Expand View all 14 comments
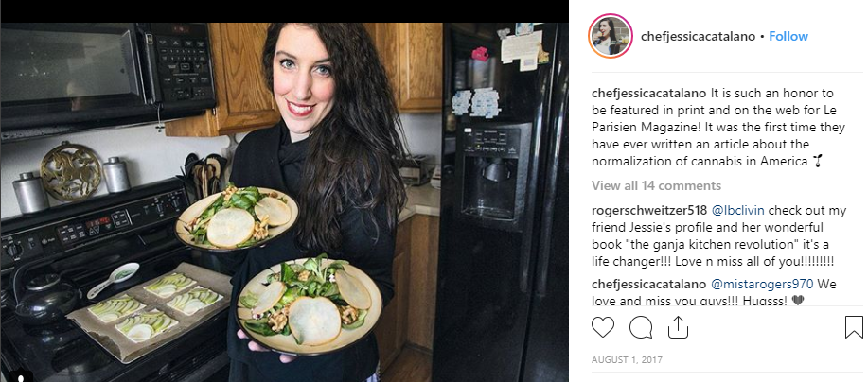Screen dimensions: 868x382 pyautogui.click(x=657, y=185)
